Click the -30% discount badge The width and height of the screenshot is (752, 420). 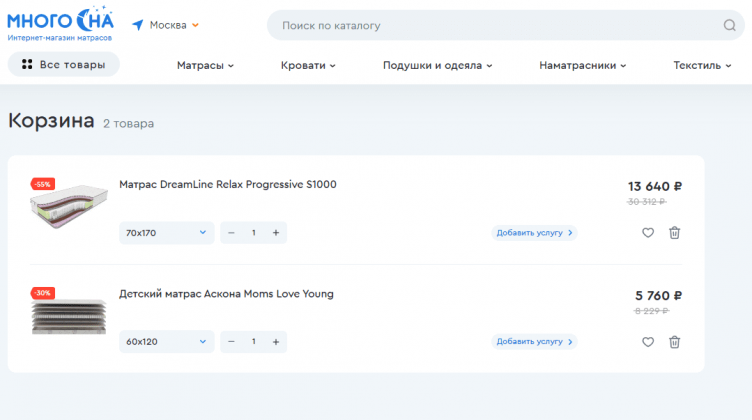pyautogui.click(x=43, y=293)
